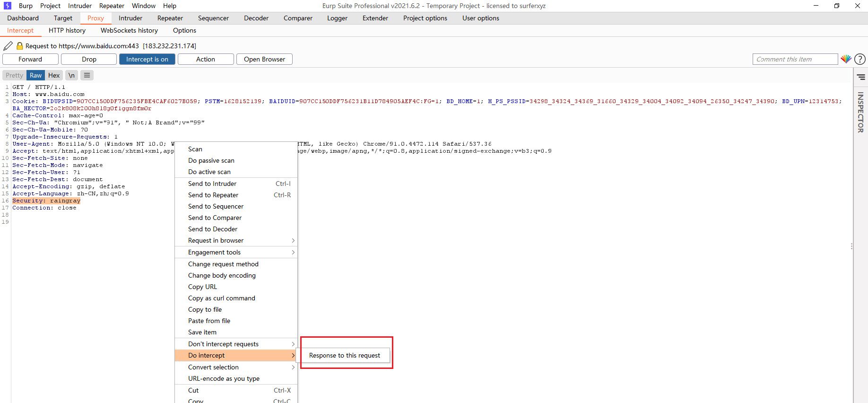
Task: Choose Do active scan
Action: click(236, 172)
